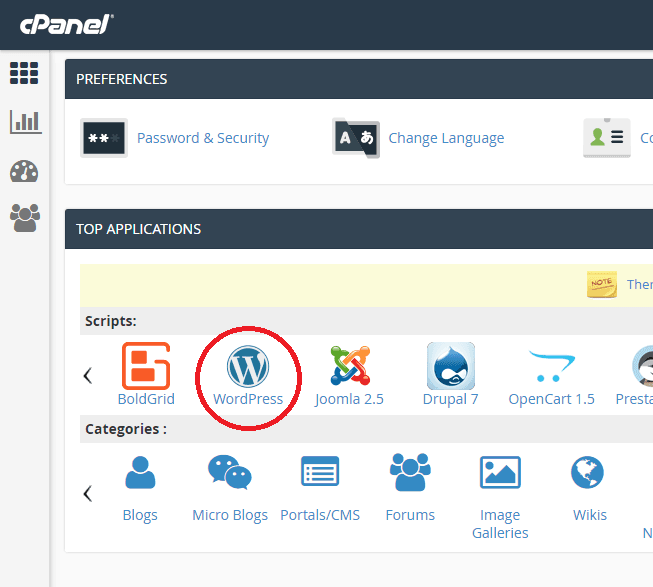Open the Portals/CMS link
Screen dimensions: 653x587
320,515
